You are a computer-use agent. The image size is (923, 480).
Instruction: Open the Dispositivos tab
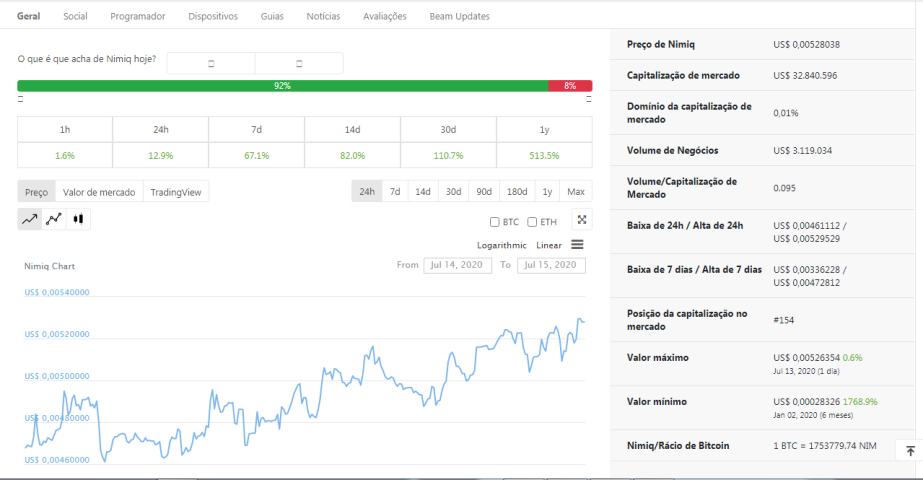point(213,16)
